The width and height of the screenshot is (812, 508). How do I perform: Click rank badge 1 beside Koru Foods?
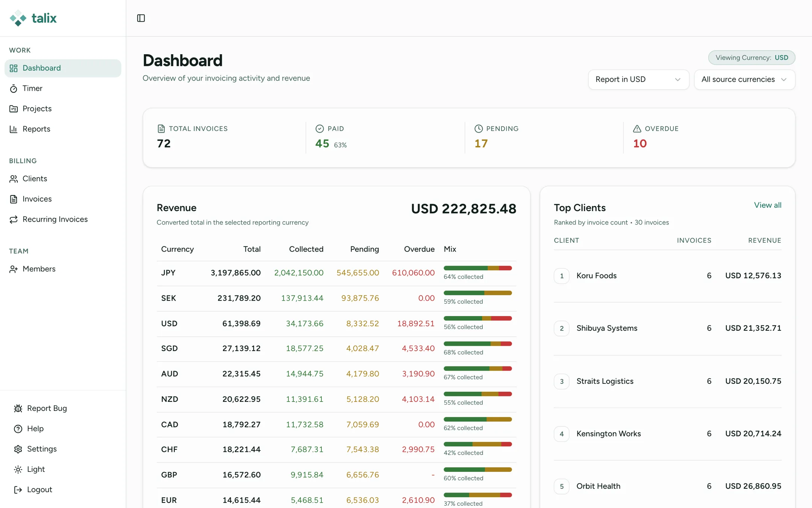562,276
